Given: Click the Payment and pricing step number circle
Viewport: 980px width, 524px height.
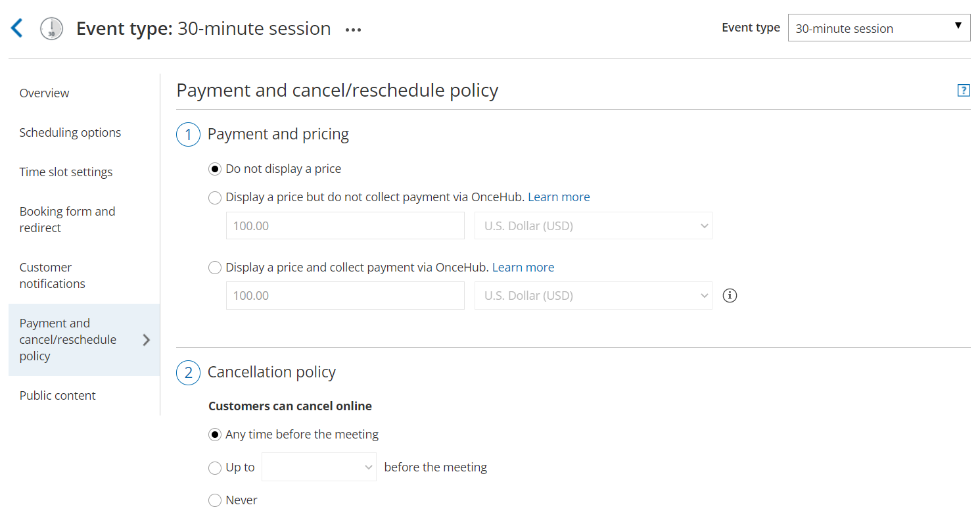Looking at the screenshot, I should pyautogui.click(x=188, y=134).
